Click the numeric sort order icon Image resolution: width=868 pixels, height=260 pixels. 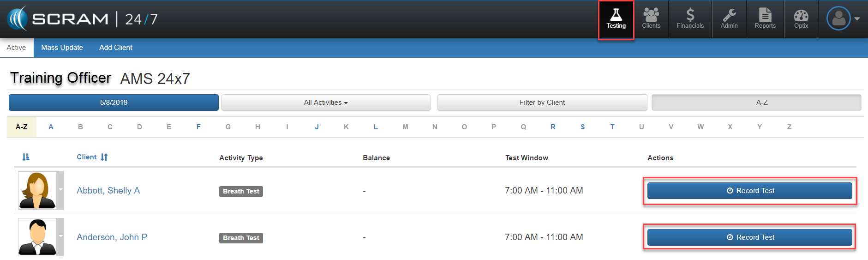click(x=26, y=157)
